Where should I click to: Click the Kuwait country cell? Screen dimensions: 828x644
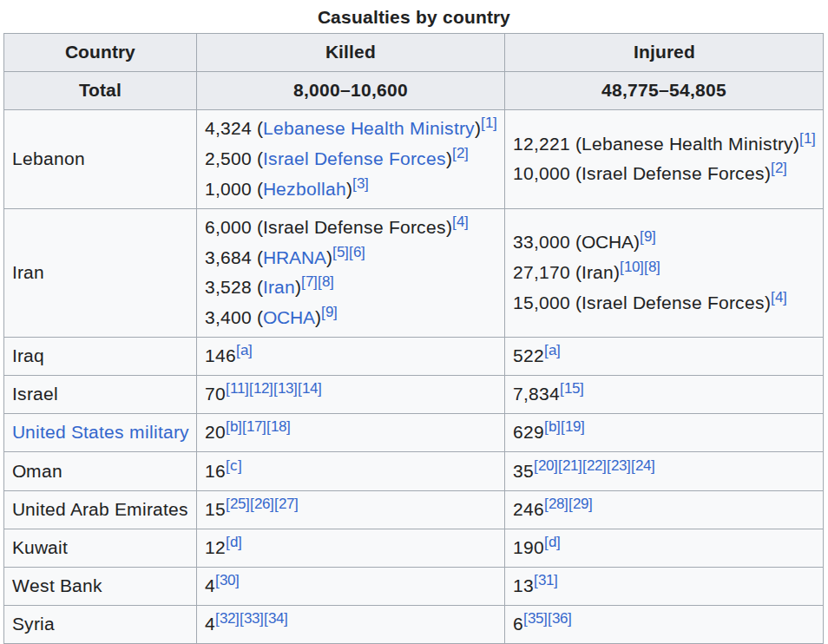click(x=101, y=548)
